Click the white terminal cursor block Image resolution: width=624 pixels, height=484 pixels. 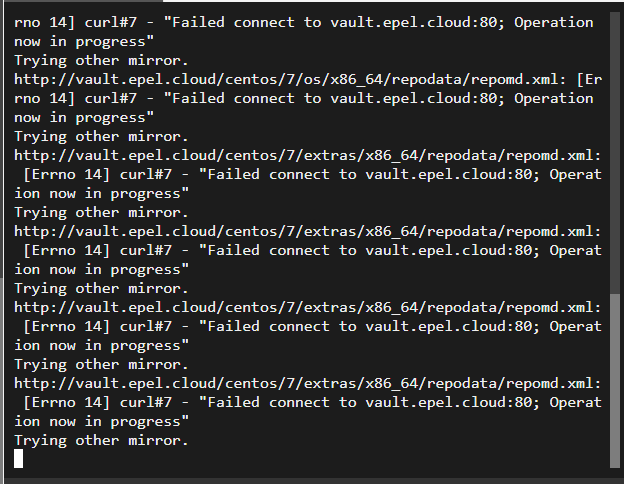point(18,459)
